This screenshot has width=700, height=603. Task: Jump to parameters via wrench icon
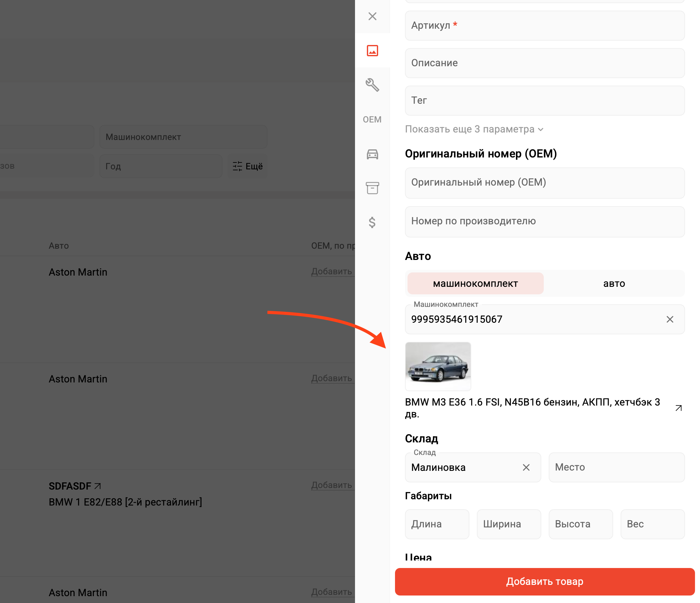click(372, 85)
